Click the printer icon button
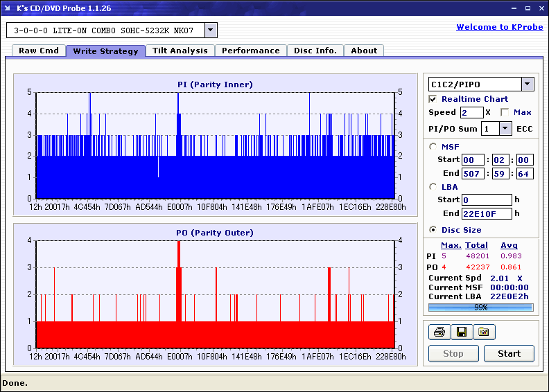Screen dimensions: 549x392 pyautogui.click(x=439, y=332)
